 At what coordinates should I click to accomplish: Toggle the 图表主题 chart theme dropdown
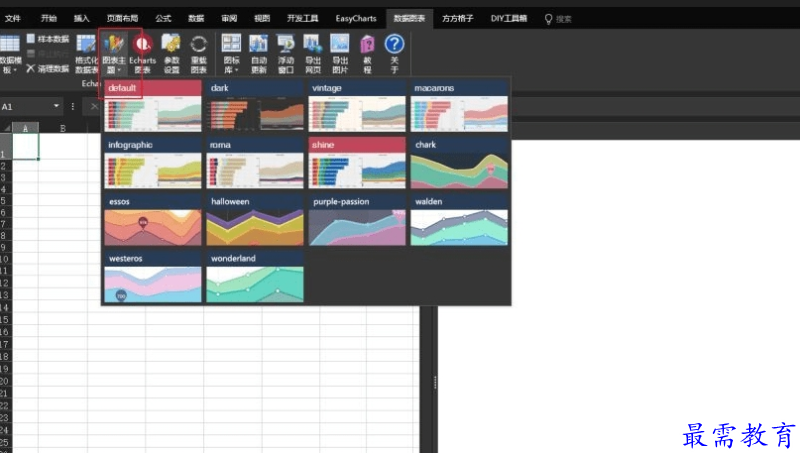pos(114,54)
